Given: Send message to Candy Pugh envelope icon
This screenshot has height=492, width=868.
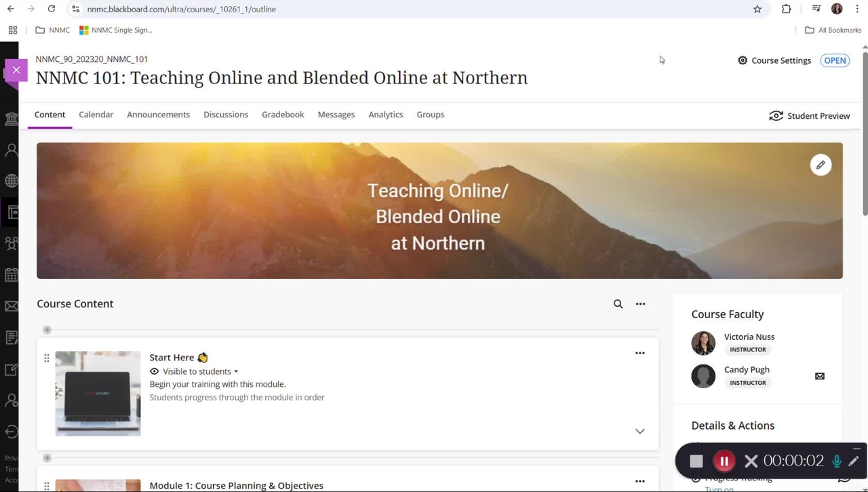Looking at the screenshot, I should [x=820, y=376].
